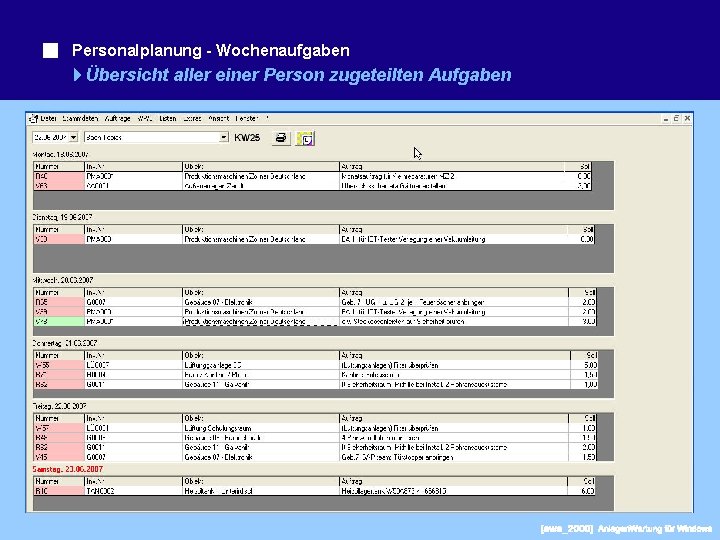Select Saturday row with Heiztechnik object
This screenshot has width=720, height=540.
315,491
